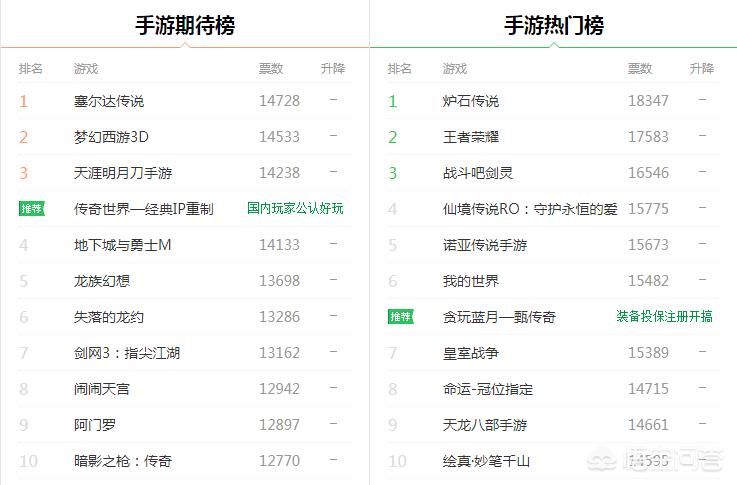The image size is (737, 485).
Task: Open the game 炉石传说
Action: pos(471,101)
